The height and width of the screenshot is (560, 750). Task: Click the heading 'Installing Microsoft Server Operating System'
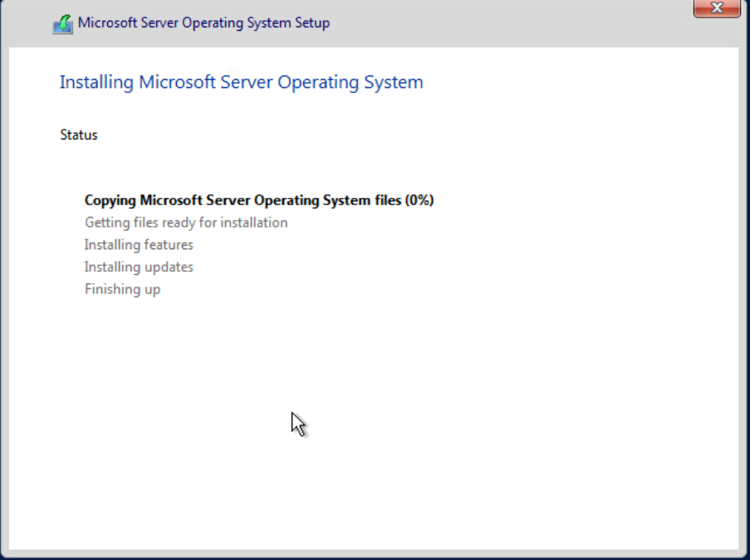tap(241, 82)
